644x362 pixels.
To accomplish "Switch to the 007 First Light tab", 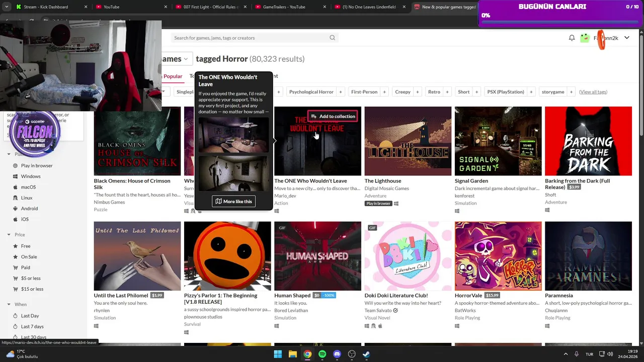I will (210, 7).
